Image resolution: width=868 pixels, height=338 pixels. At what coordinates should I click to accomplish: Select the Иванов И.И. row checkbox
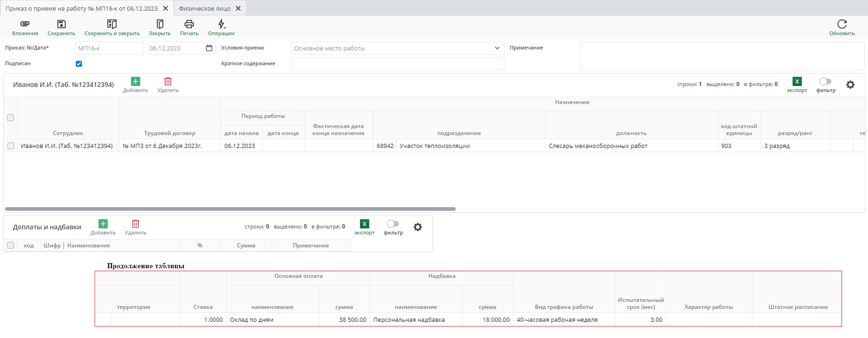11,146
